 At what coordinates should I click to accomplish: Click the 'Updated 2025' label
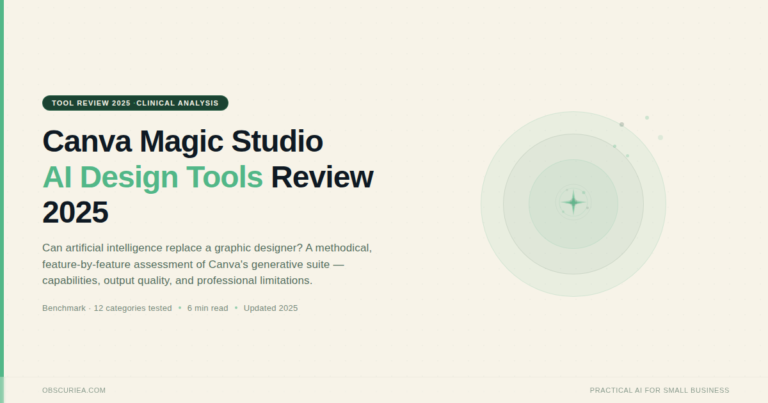click(270, 308)
